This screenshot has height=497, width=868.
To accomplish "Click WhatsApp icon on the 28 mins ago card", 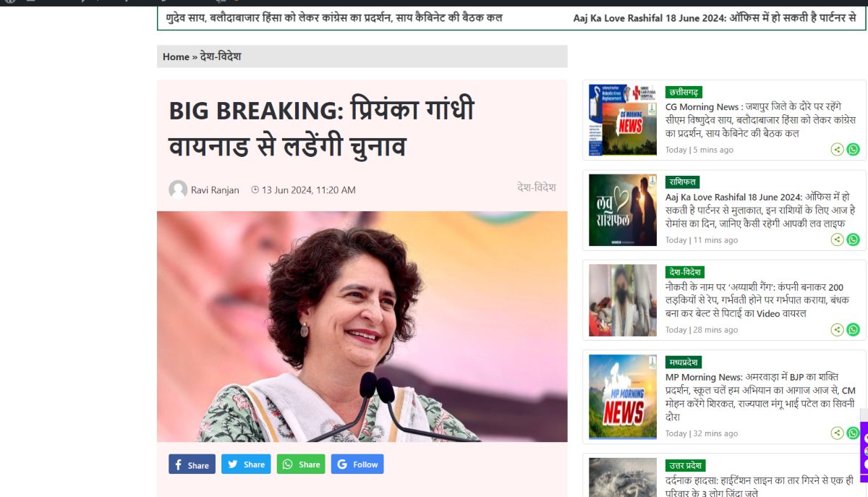I will (x=854, y=330).
